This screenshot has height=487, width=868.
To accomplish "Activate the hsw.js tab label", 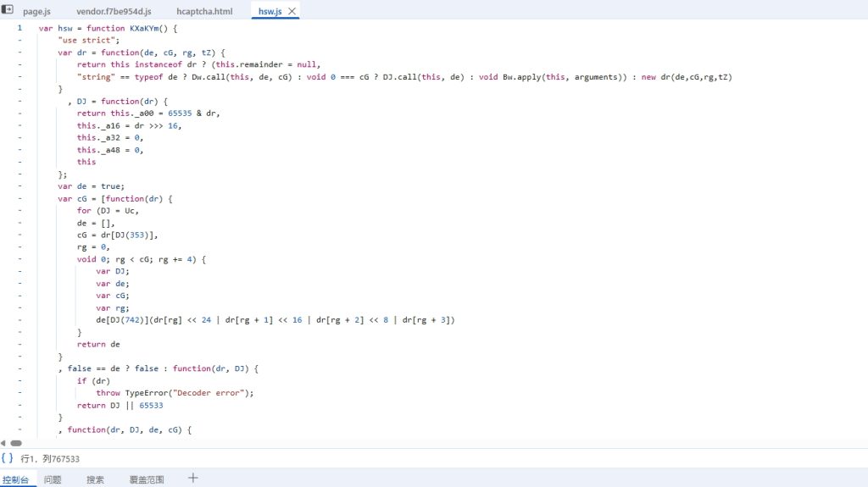I will [270, 12].
